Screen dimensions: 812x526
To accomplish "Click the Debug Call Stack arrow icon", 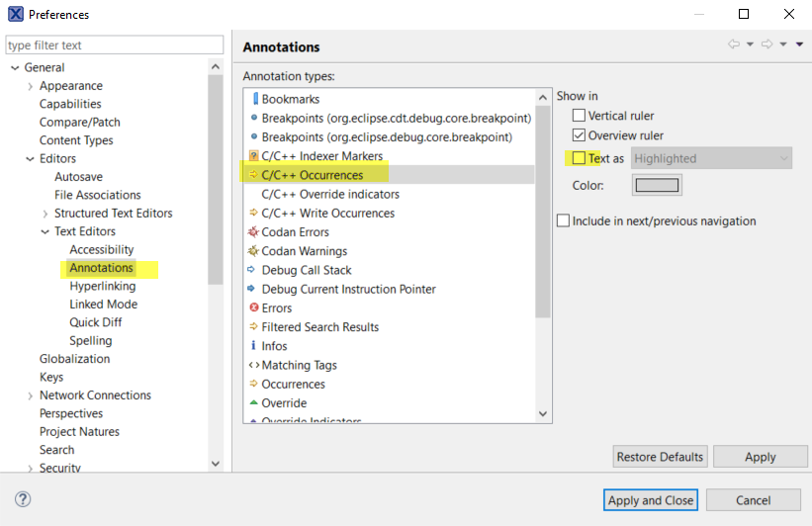I will pos(253,270).
